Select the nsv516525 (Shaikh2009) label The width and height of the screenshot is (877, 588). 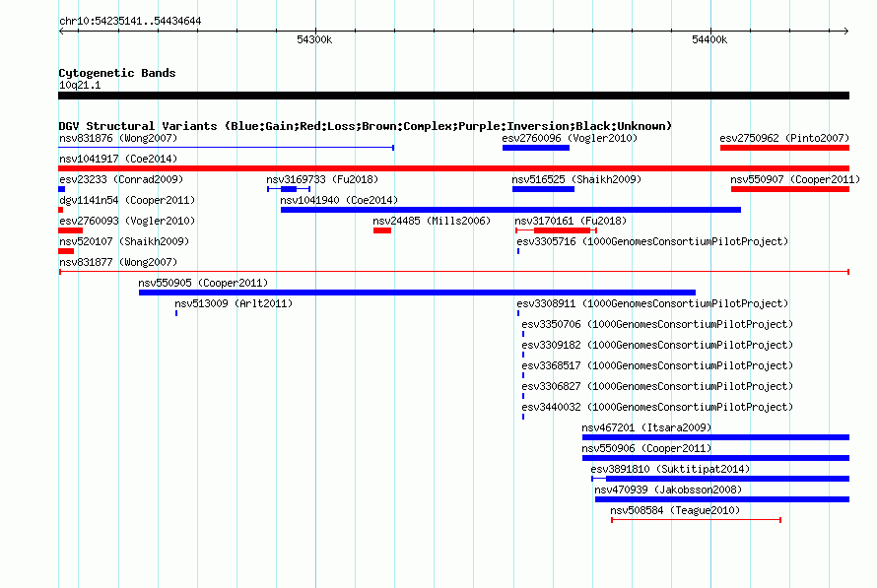coord(576,179)
